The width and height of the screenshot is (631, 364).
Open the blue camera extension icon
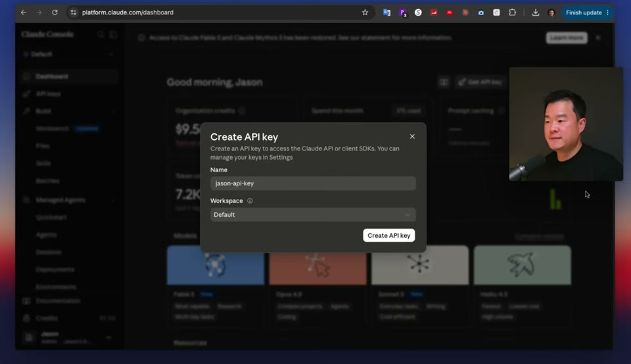point(481,12)
